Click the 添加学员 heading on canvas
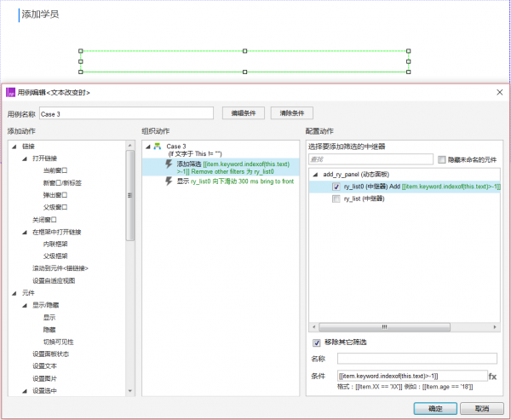 pos(40,14)
